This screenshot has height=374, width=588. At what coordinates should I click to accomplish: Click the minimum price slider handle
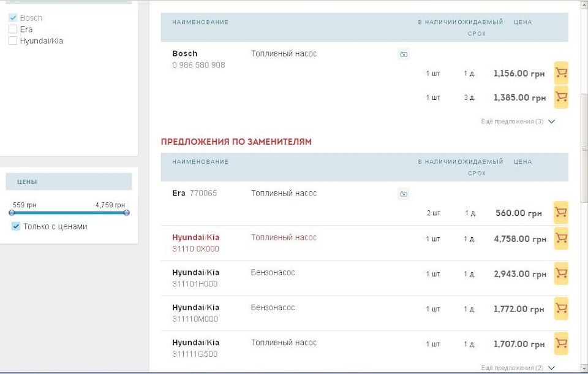[x=12, y=213]
